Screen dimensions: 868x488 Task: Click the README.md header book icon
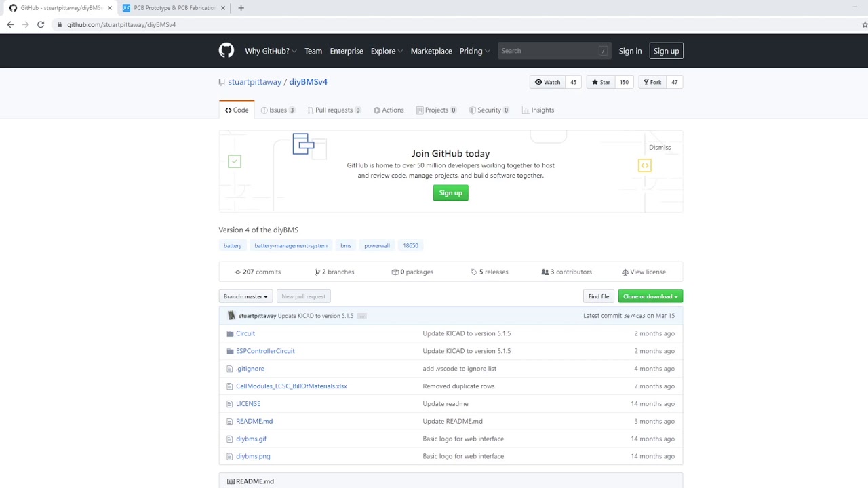click(231, 481)
